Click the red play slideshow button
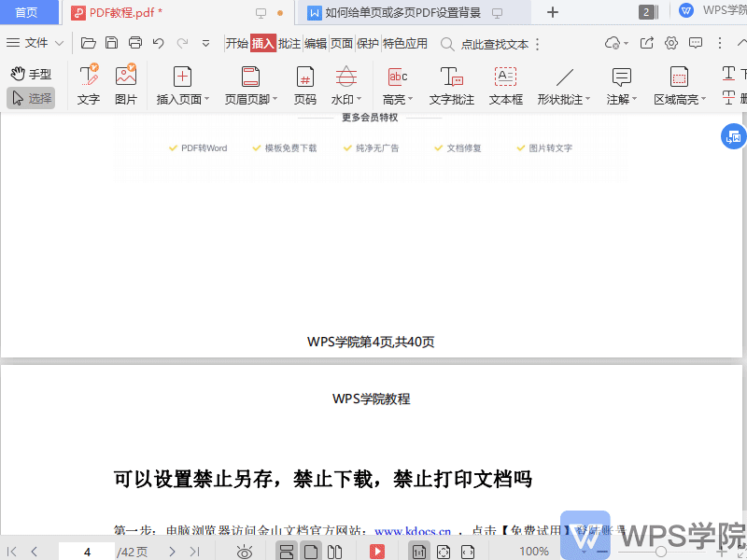The height and width of the screenshot is (560, 747). point(377,552)
